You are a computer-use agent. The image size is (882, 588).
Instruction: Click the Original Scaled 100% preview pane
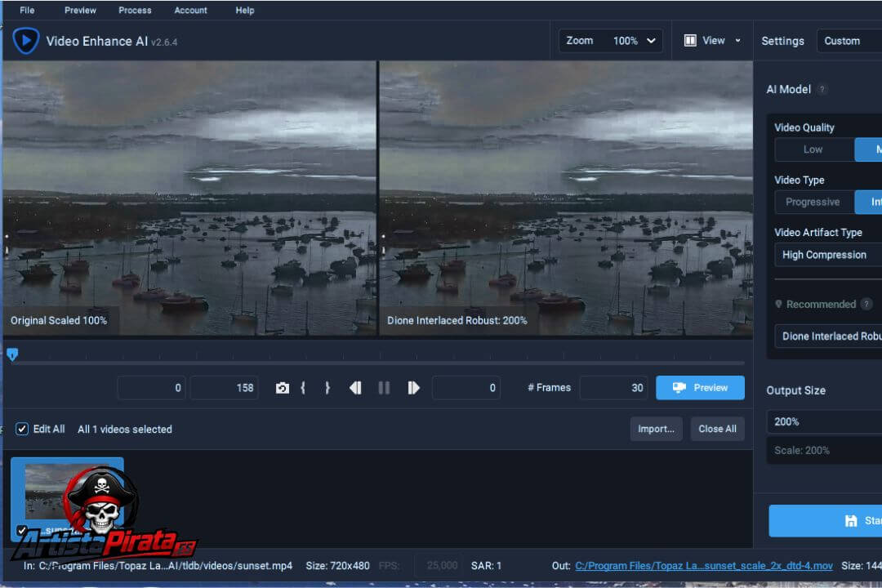click(x=189, y=198)
